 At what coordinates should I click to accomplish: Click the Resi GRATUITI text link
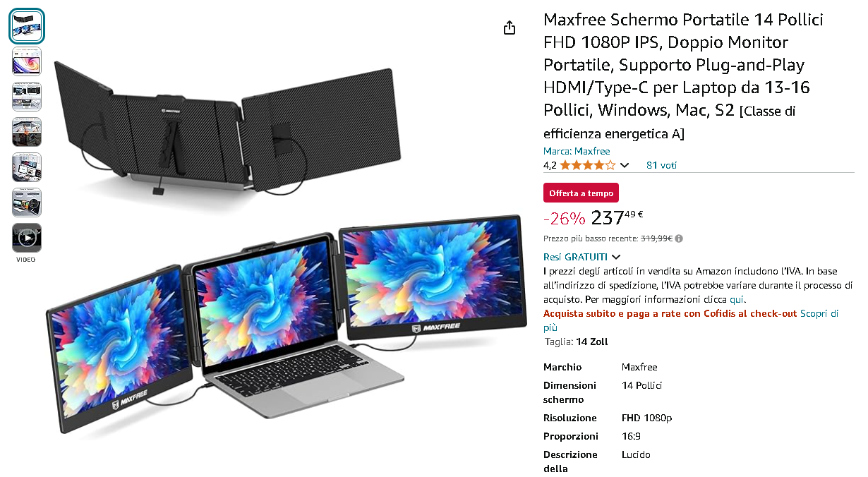[x=575, y=257]
